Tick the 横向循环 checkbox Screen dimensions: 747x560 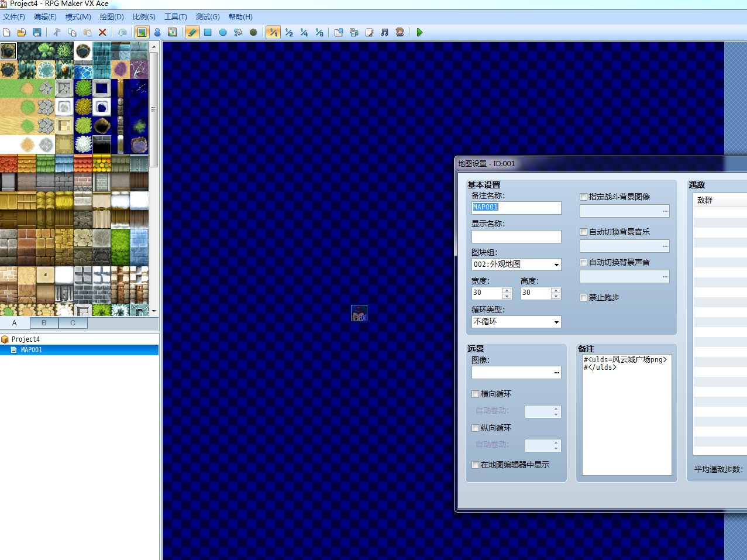(475, 394)
